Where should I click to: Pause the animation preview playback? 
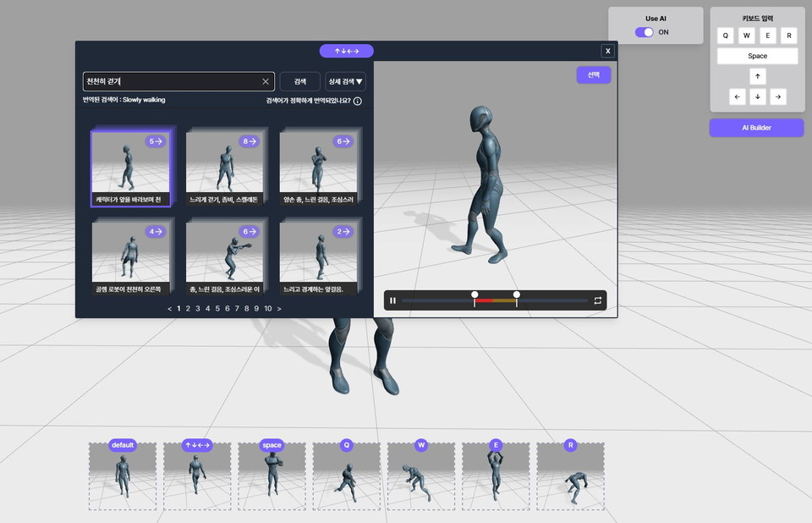tap(392, 300)
